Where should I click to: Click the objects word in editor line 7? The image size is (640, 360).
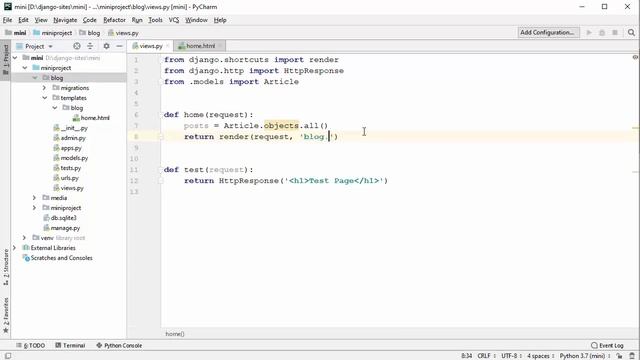(x=281, y=126)
